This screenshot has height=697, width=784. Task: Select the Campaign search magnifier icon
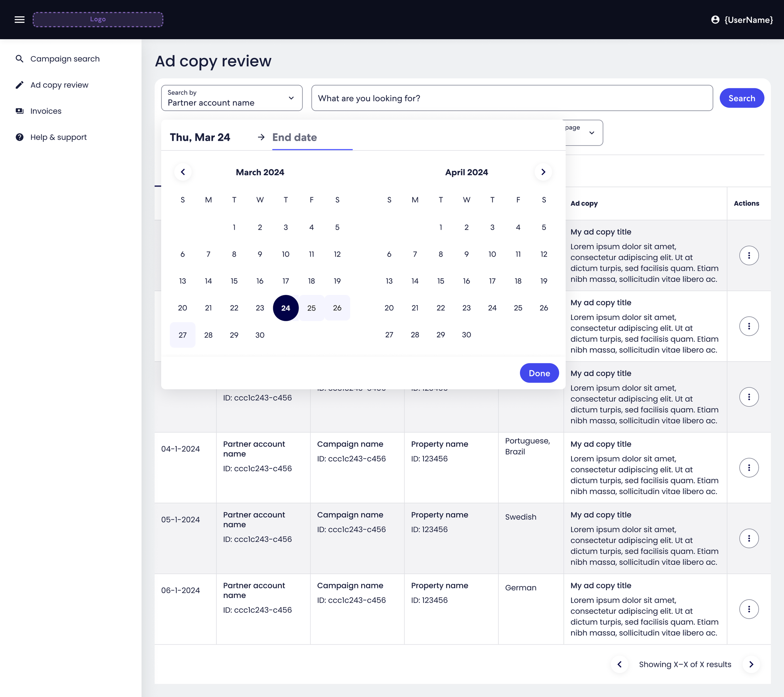pos(19,59)
